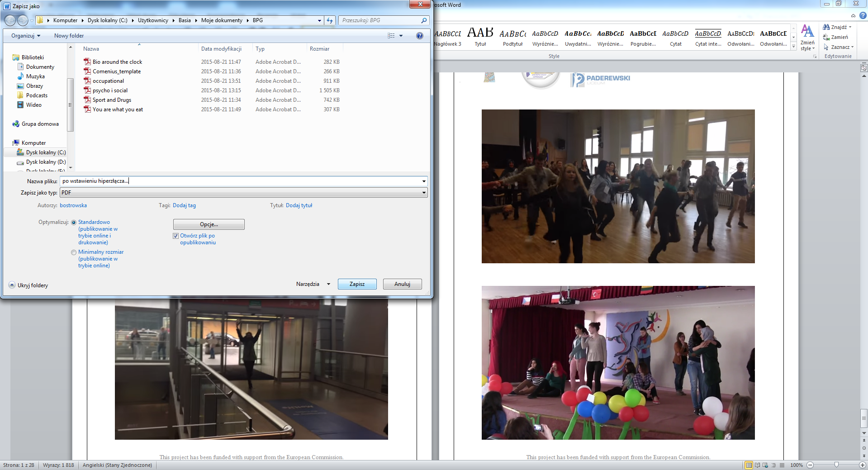This screenshot has width=868, height=470.
Task: Select Dysk lokalny (D:) in the sidebar
Action: [x=46, y=162]
